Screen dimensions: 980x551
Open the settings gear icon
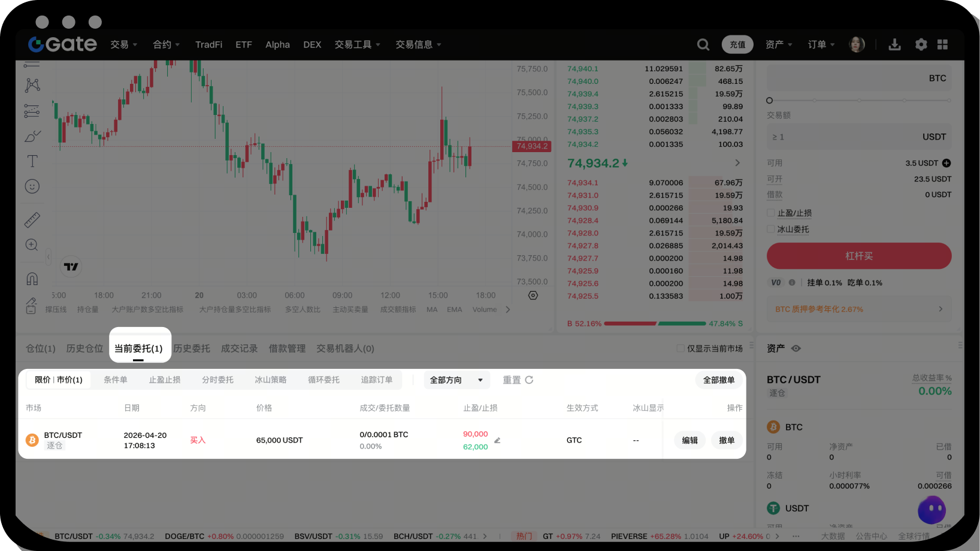(x=921, y=45)
